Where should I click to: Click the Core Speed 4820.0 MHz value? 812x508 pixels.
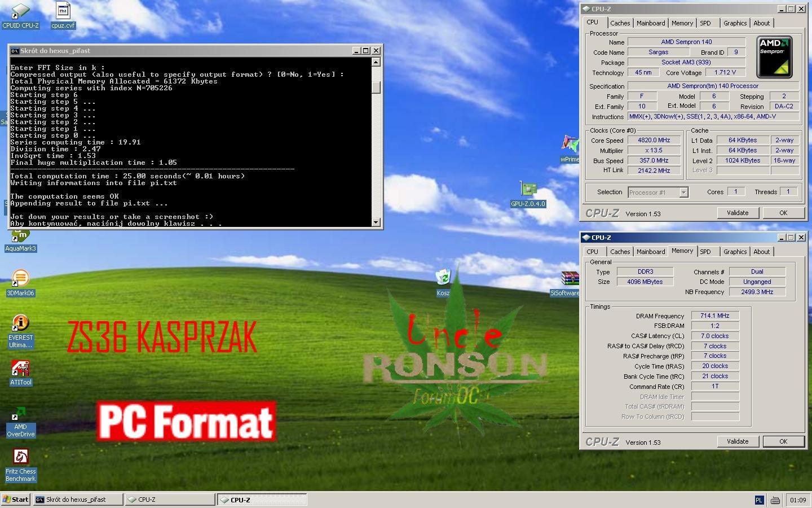(654, 141)
